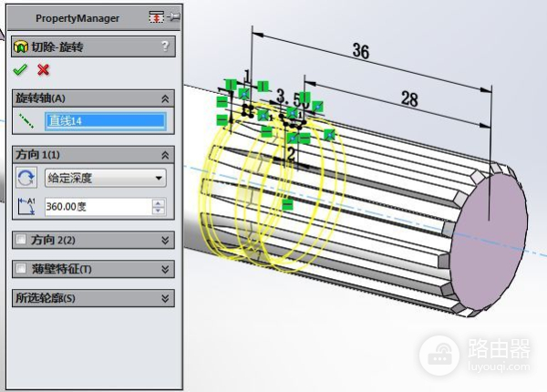Screen dimensions: 547x392
Task: Collapse the 方向 1(1) section
Action: (165, 155)
